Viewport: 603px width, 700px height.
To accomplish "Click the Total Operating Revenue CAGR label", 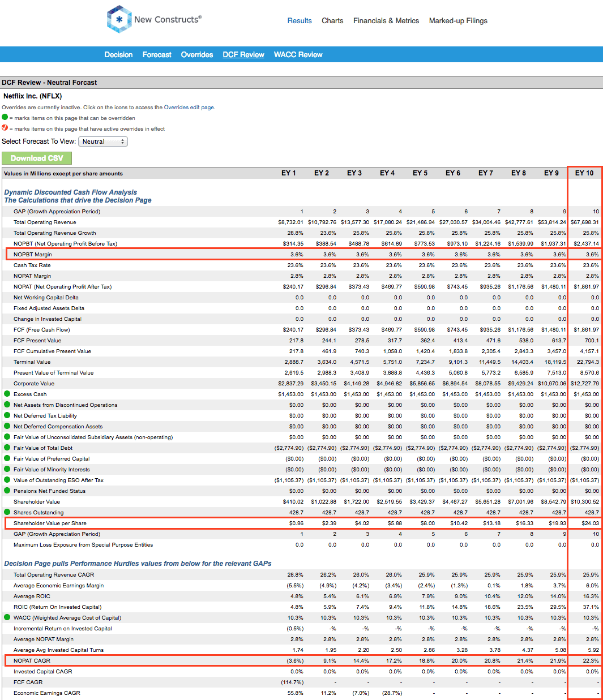I will (54, 575).
